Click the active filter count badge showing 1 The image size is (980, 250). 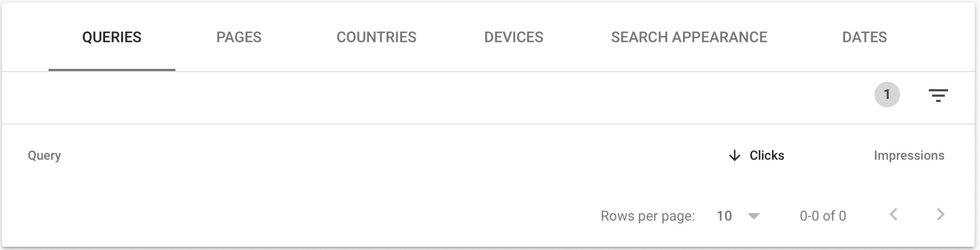click(887, 95)
